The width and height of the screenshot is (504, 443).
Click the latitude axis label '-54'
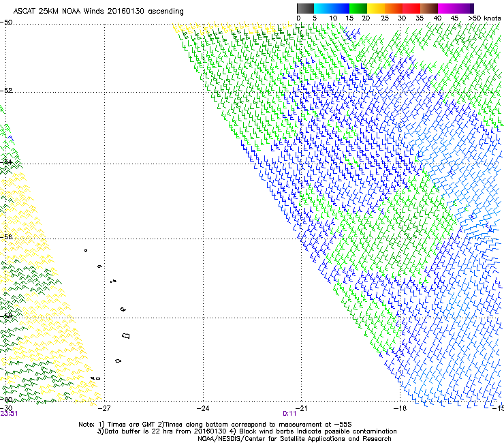(x=6, y=162)
